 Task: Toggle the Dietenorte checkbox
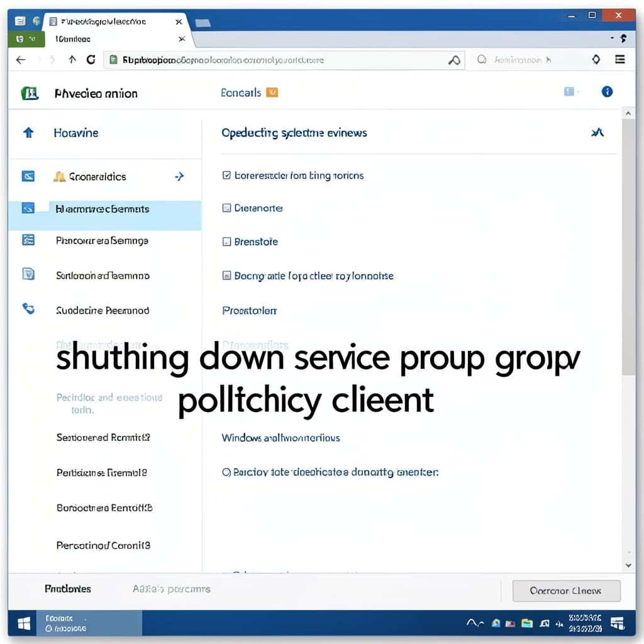(226, 208)
